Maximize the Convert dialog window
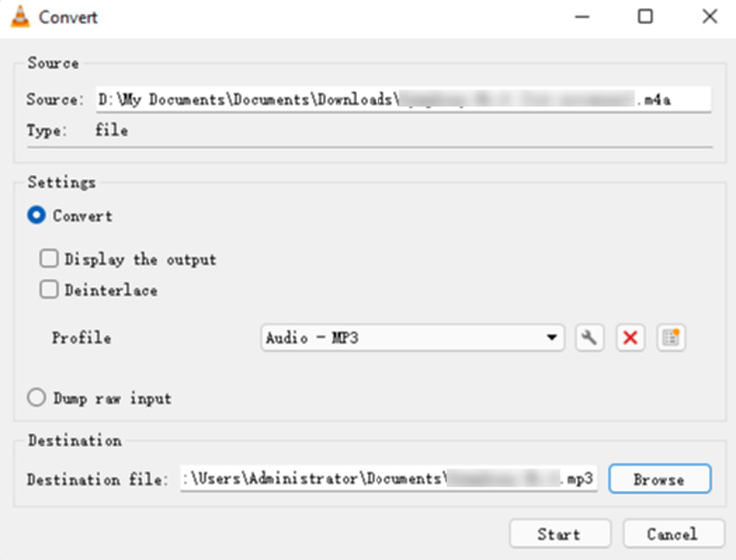This screenshot has height=560, width=736. tap(646, 17)
